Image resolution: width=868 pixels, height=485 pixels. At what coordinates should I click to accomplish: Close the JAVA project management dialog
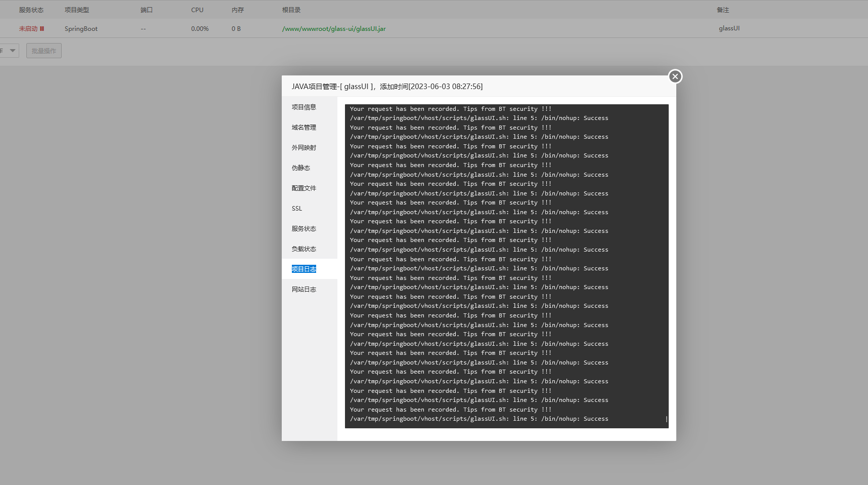(675, 76)
